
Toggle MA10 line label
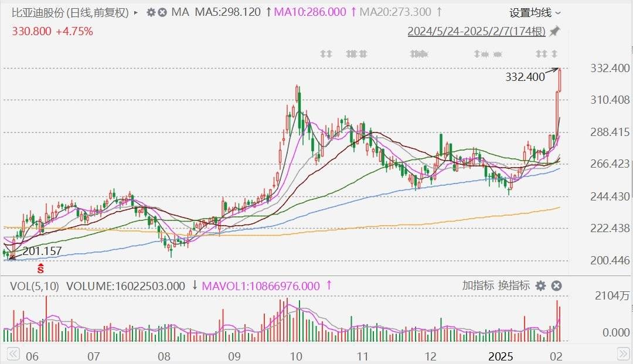pyautogui.click(x=310, y=12)
